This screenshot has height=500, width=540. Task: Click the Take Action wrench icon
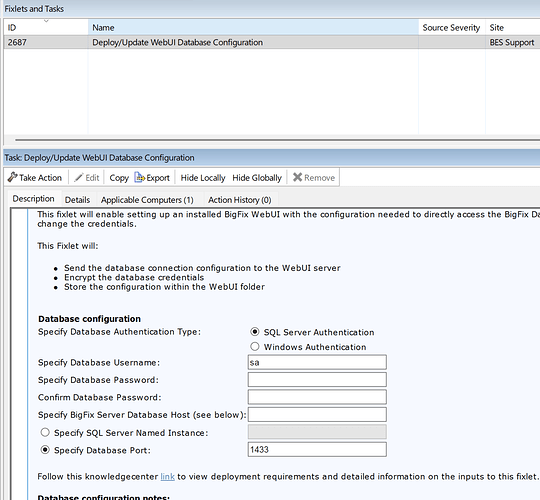coord(12,177)
